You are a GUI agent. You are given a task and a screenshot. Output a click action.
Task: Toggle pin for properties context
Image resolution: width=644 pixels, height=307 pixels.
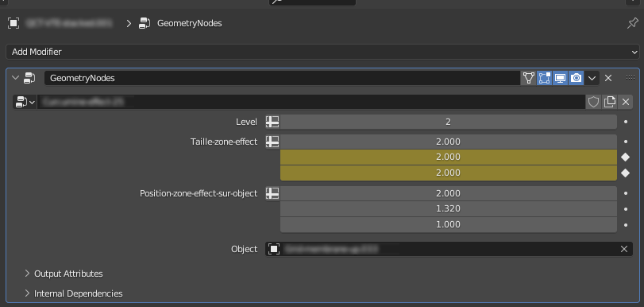(x=633, y=23)
